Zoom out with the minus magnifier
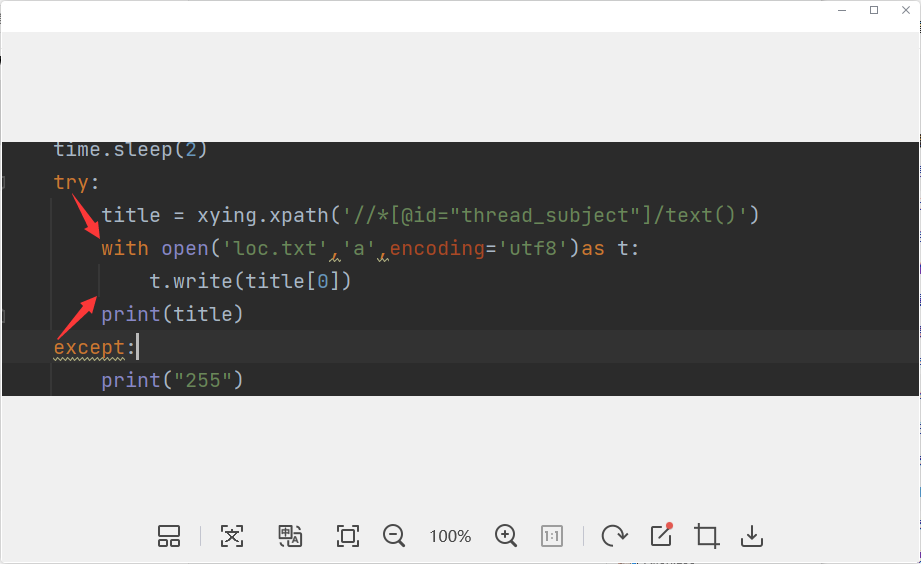The width and height of the screenshot is (921, 564). point(394,536)
